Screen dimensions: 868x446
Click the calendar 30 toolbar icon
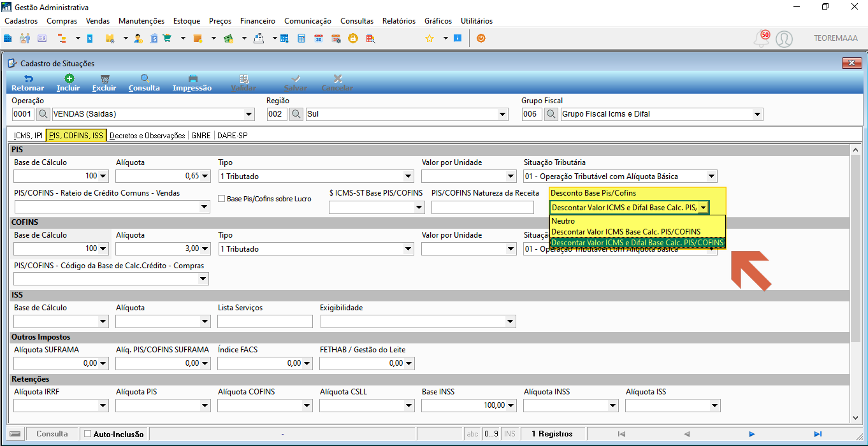[319, 38]
